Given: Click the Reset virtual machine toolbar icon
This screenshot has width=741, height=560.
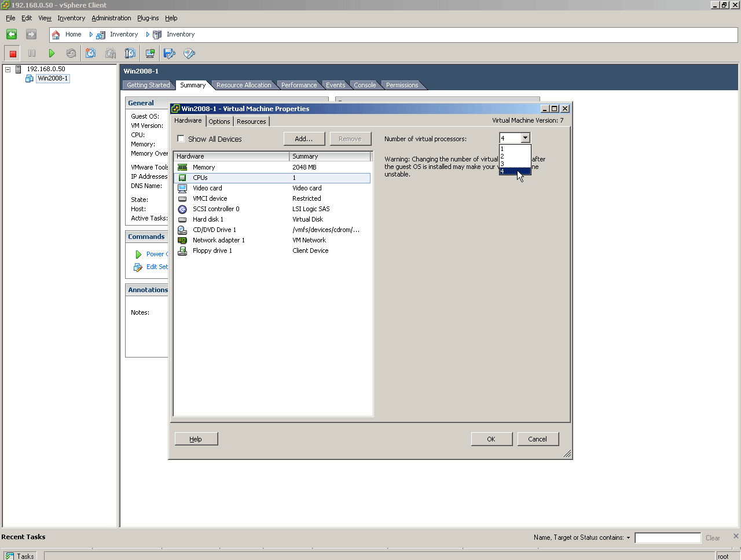Looking at the screenshot, I should 71,54.
